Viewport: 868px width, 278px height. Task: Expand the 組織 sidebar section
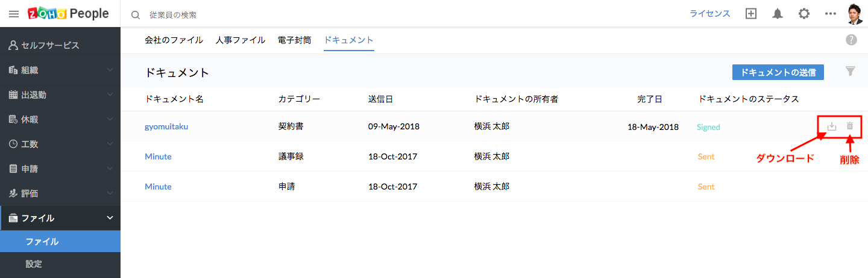[x=60, y=70]
